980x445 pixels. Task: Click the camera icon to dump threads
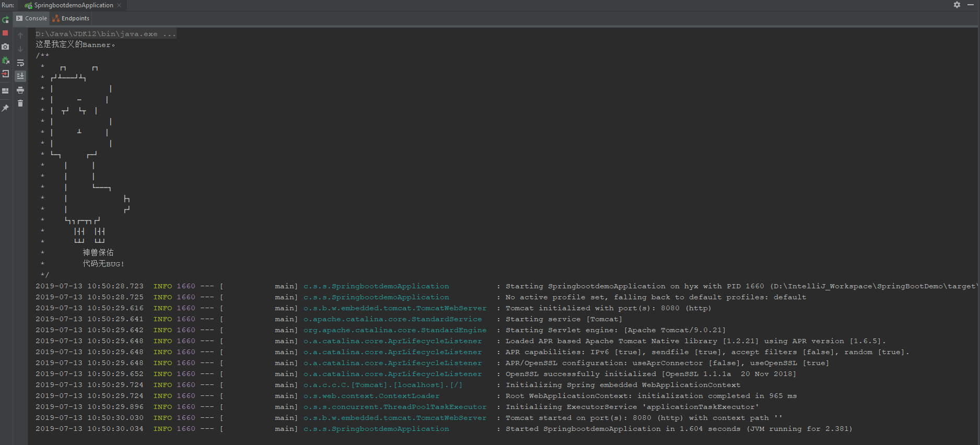(x=5, y=46)
